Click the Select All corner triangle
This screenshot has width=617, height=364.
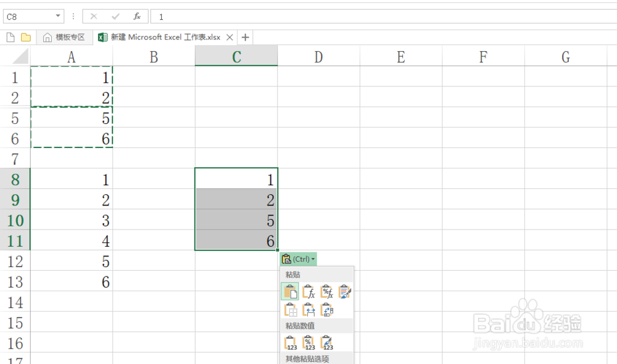[x=20, y=56]
